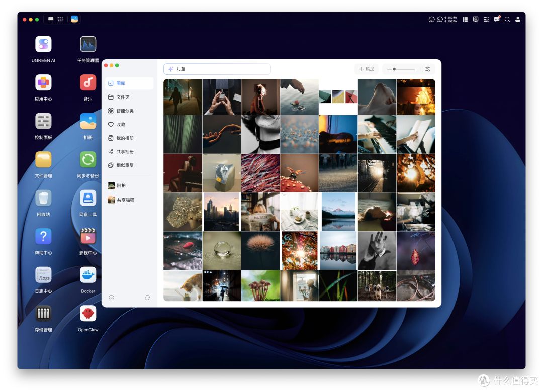Open 控制面板 control panel icon

click(43, 122)
